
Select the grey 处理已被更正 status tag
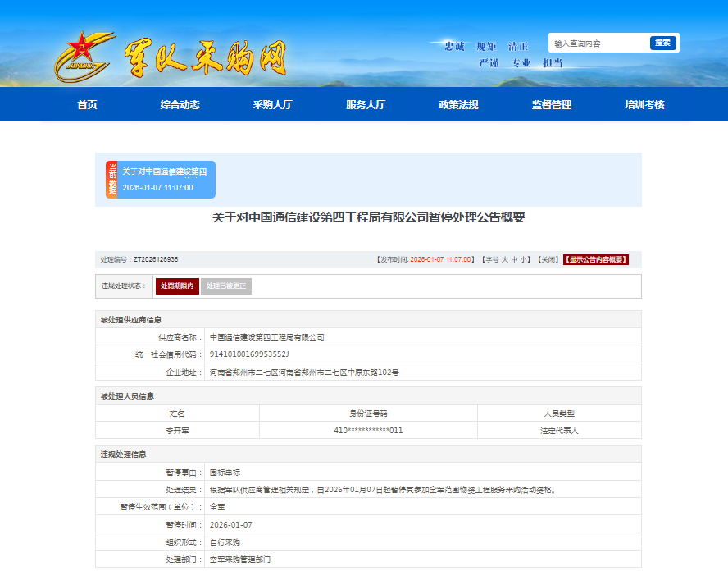[x=226, y=286]
